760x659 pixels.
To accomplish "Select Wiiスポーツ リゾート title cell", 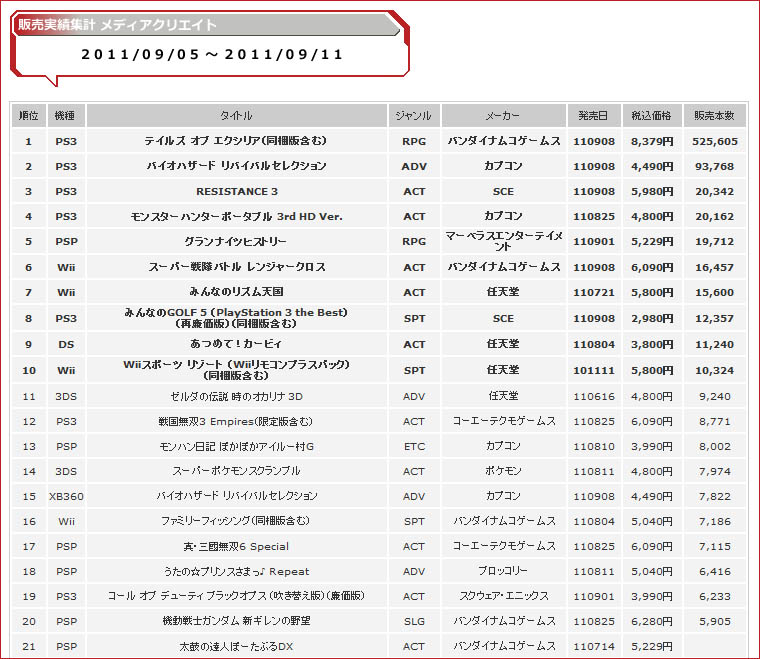I will coord(237,370).
